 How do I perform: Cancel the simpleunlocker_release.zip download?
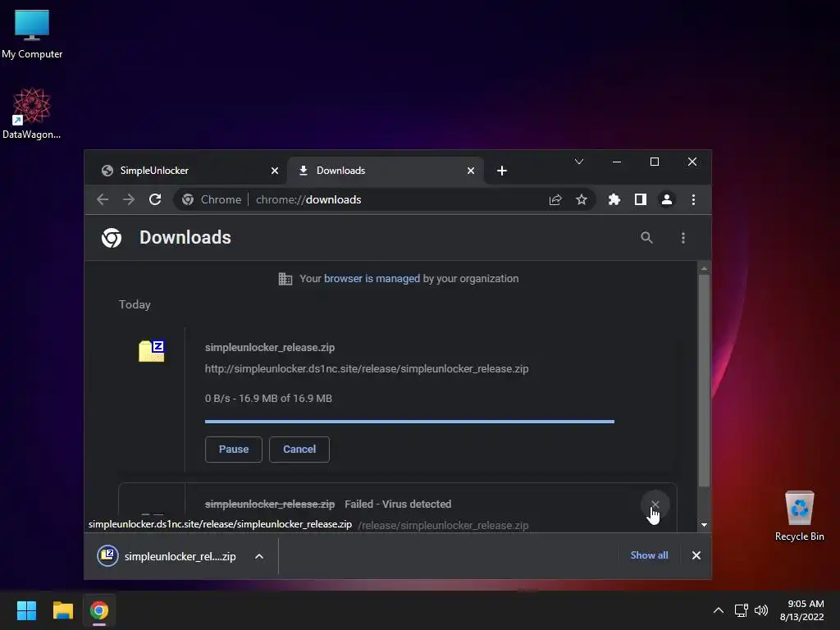299,449
